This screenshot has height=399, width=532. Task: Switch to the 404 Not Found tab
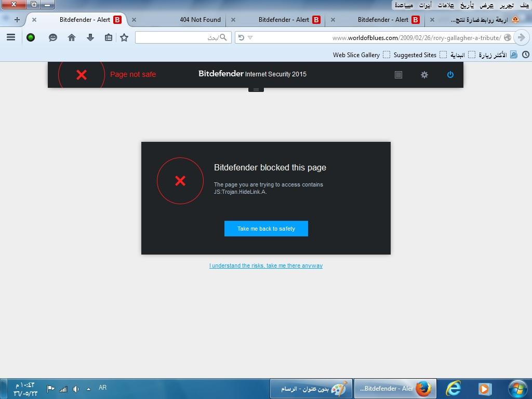[x=180, y=20]
